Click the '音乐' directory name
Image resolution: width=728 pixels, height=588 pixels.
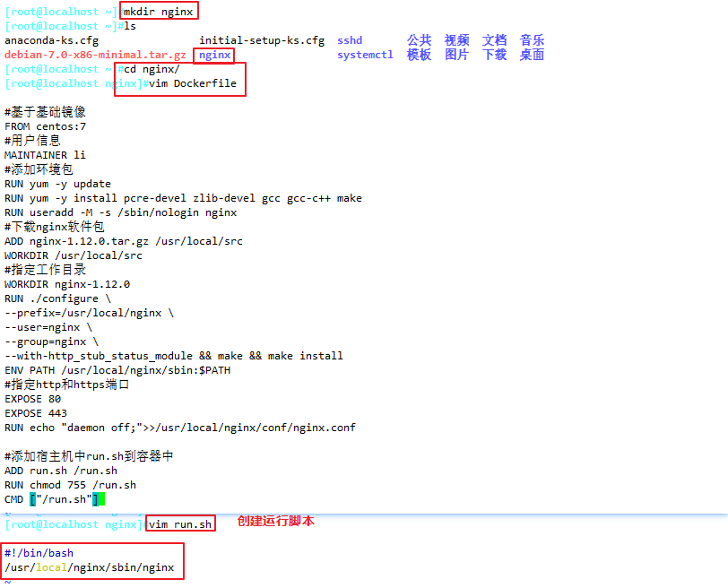pyautogui.click(x=532, y=40)
